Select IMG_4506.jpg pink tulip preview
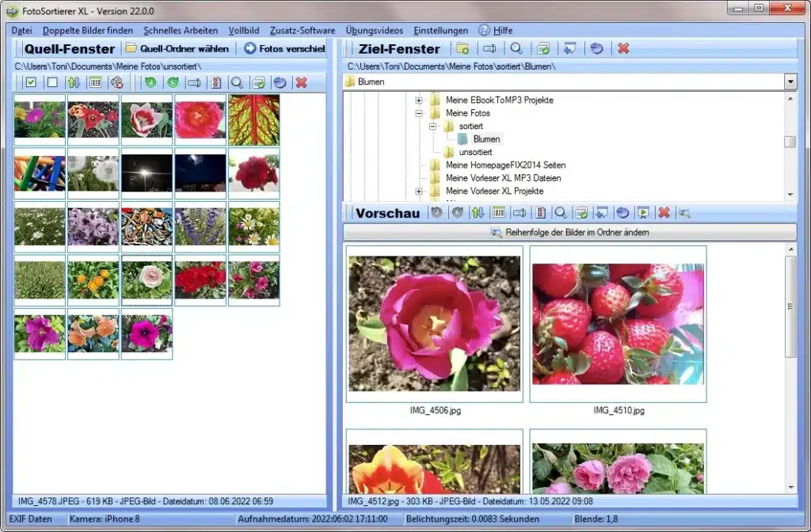 click(435, 324)
